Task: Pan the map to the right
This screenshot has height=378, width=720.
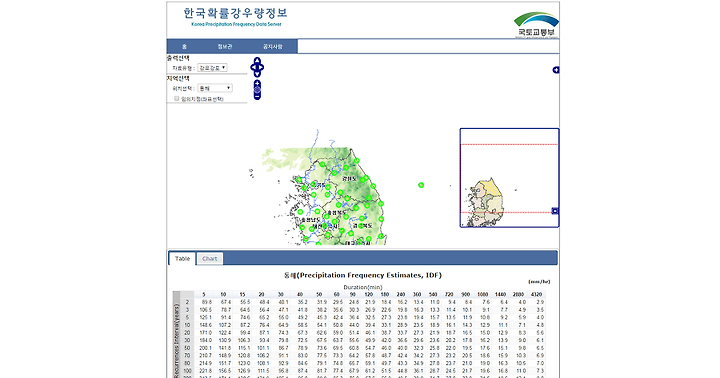Action: [261, 67]
